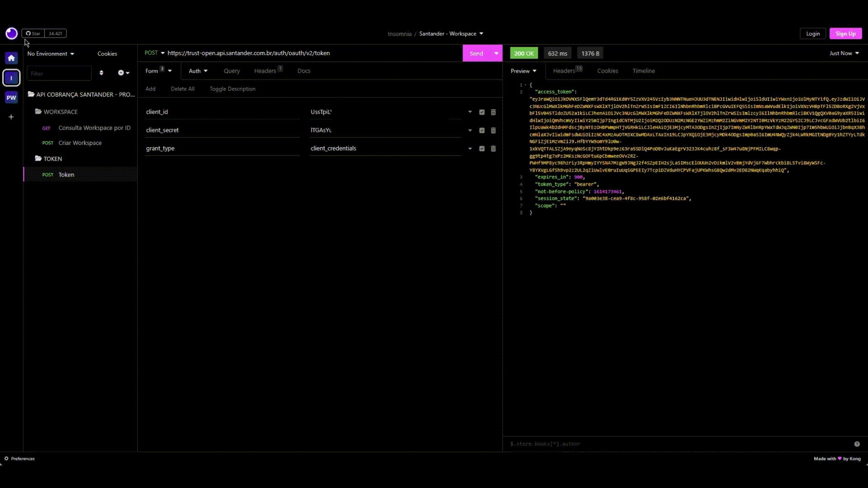The width and height of the screenshot is (868, 488).
Task: Click Made with love by Kong link
Action: click(x=837, y=459)
